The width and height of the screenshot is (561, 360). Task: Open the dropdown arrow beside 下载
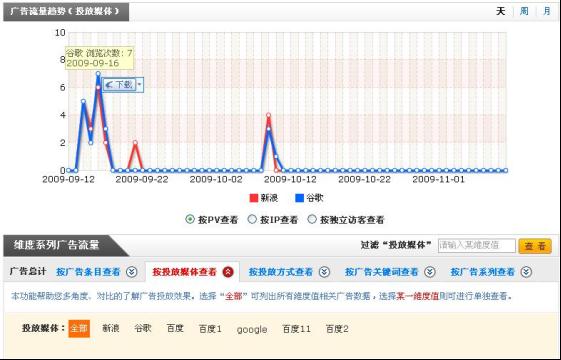pos(140,85)
